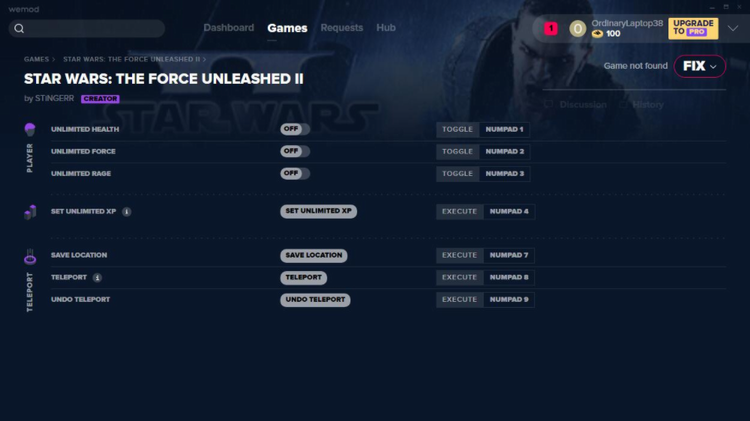Click the search magnifier icon

tap(19, 29)
